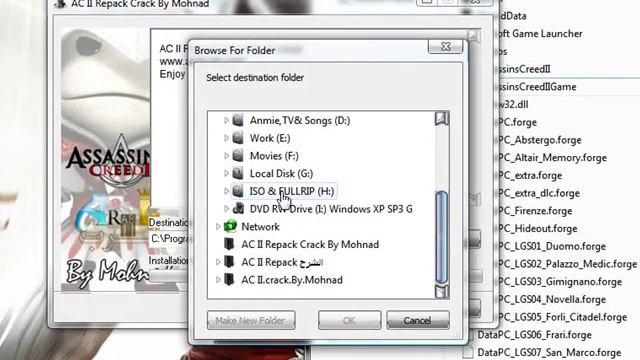Expand the ISO & FULLRIP (H:) node
Viewport: 640px width, 360px height.
pos(226,191)
